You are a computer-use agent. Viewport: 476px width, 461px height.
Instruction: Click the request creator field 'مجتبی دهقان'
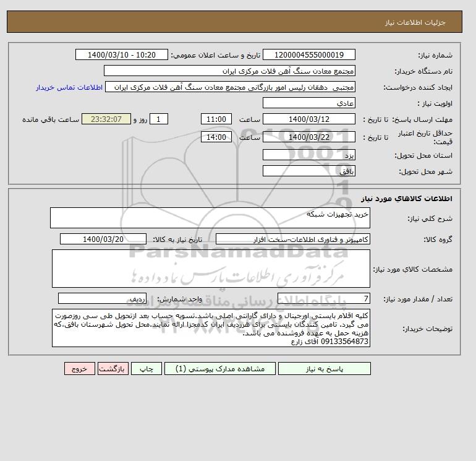[x=230, y=87]
